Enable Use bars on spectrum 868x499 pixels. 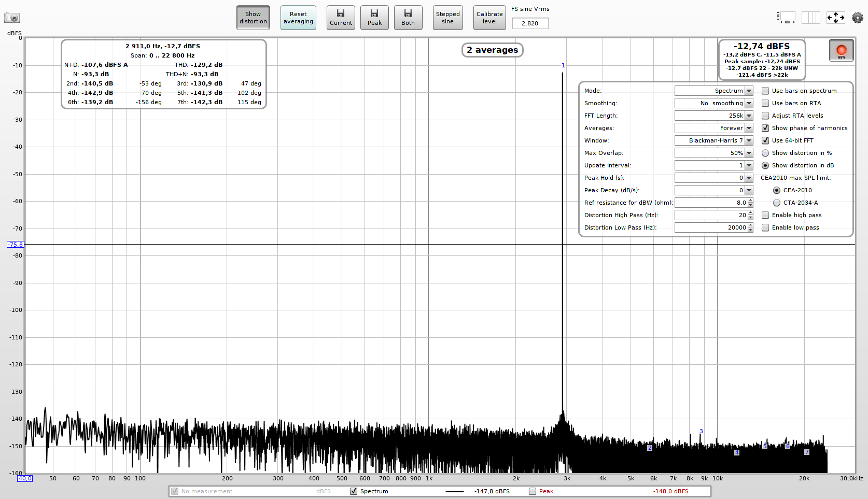(765, 91)
